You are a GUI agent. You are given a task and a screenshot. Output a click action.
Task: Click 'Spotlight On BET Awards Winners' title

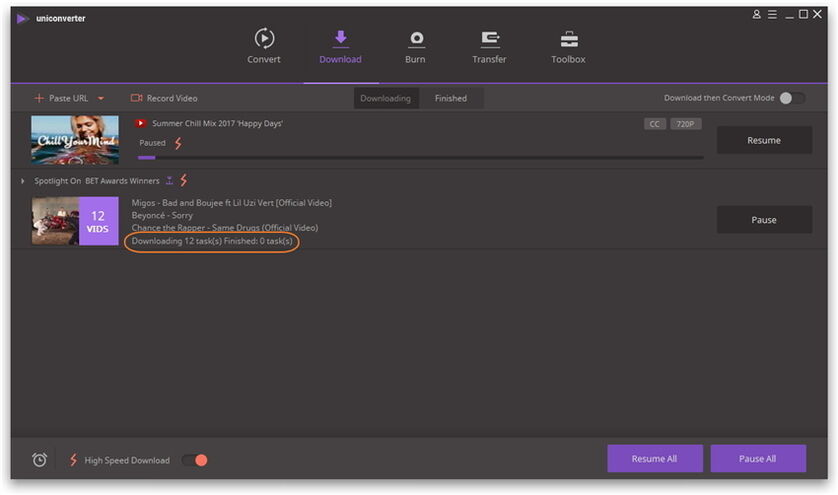coord(97,181)
